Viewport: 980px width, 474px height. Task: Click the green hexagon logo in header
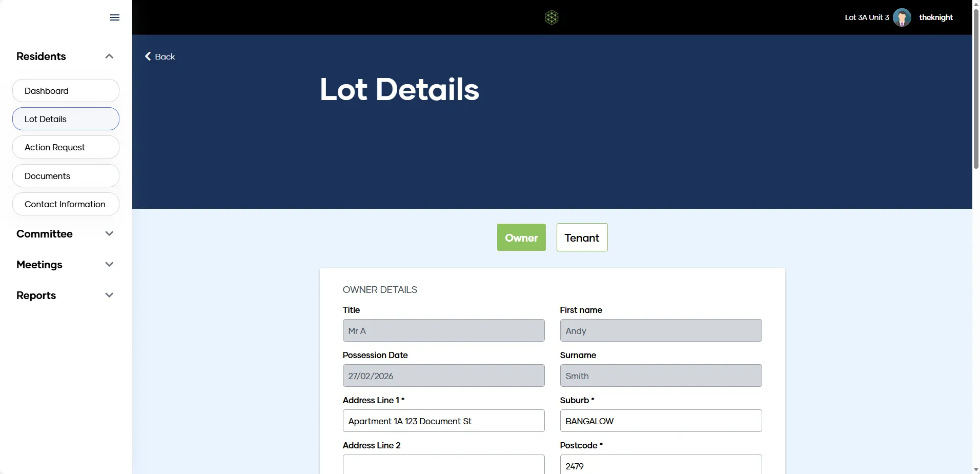[552, 17]
